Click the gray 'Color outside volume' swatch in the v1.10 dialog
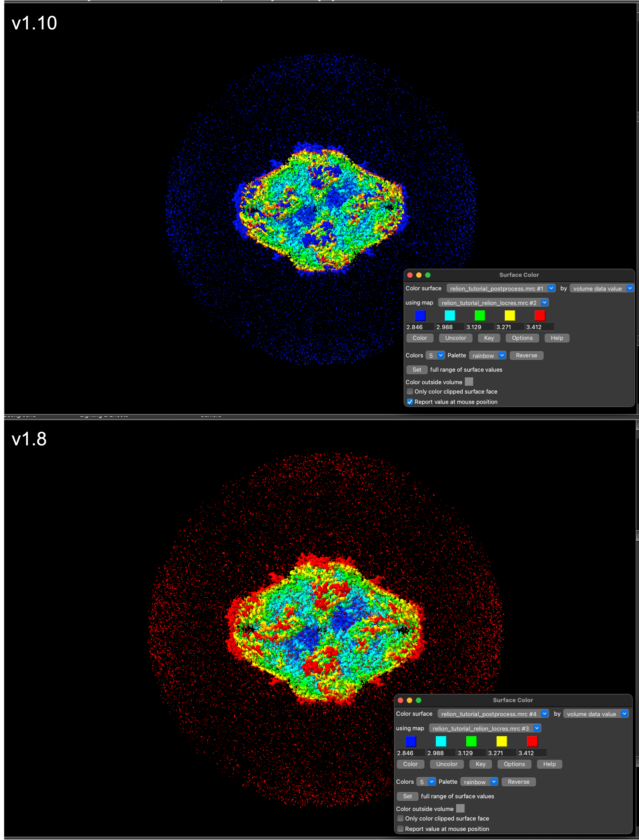 click(469, 382)
